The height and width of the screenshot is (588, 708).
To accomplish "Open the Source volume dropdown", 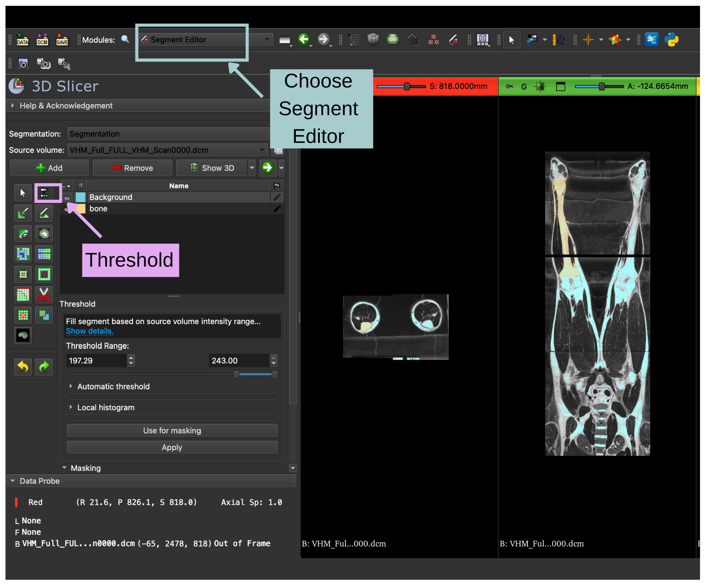I will [x=167, y=150].
